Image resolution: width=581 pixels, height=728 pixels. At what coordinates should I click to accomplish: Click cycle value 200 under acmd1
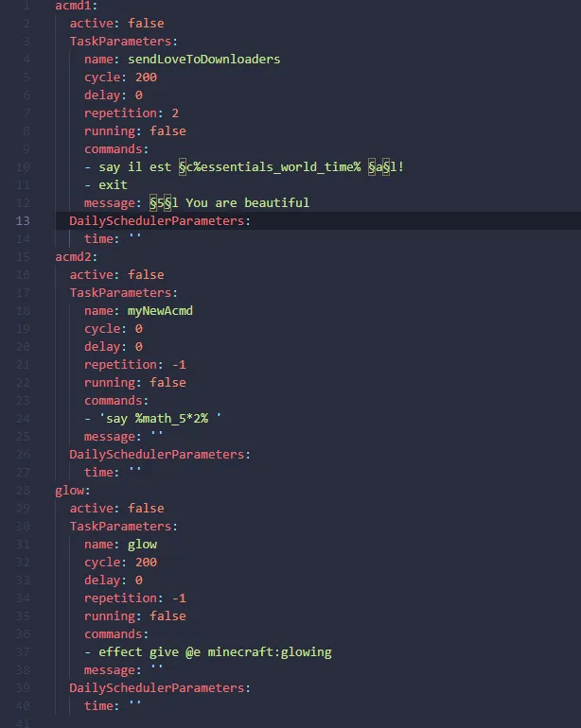(x=146, y=78)
